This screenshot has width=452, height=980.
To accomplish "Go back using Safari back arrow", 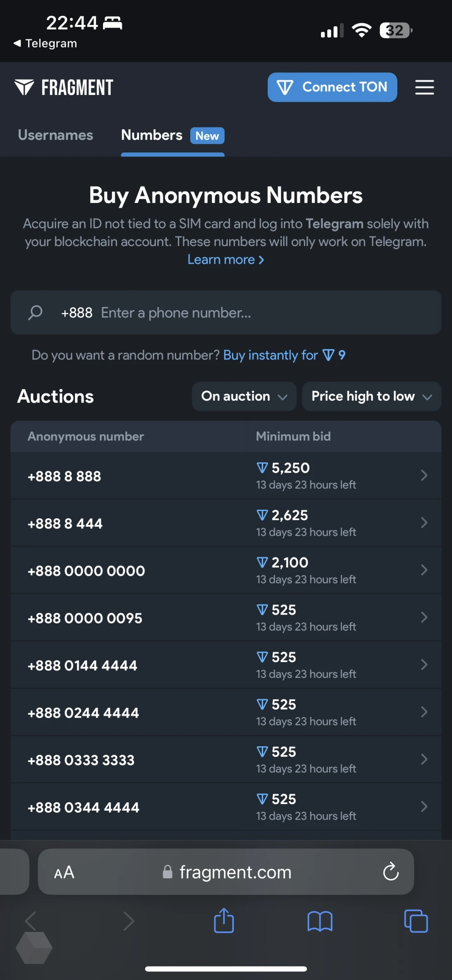I will [30, 921].
